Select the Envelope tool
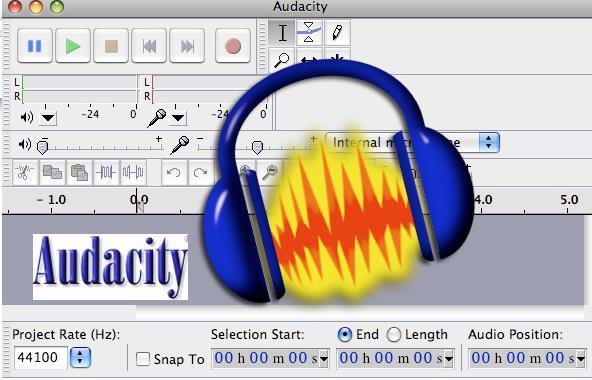The width and height of the screenshot is (592, 380). coord(309,32)
